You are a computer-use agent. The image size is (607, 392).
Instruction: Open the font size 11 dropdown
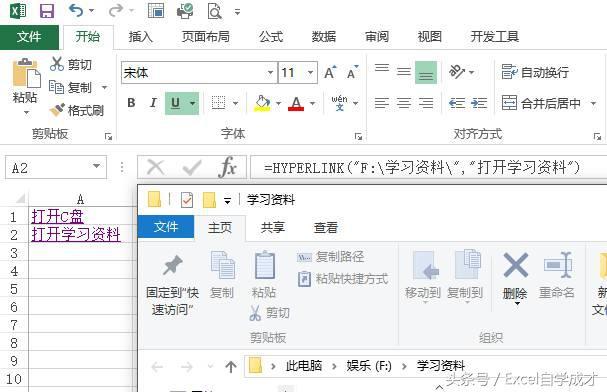[310, 72]
